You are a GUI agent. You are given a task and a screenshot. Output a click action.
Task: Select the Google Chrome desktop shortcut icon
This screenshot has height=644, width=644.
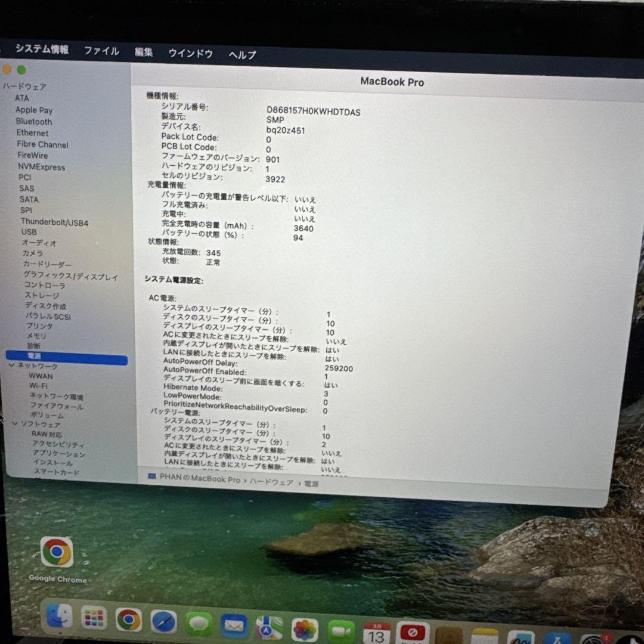[57, 552]
